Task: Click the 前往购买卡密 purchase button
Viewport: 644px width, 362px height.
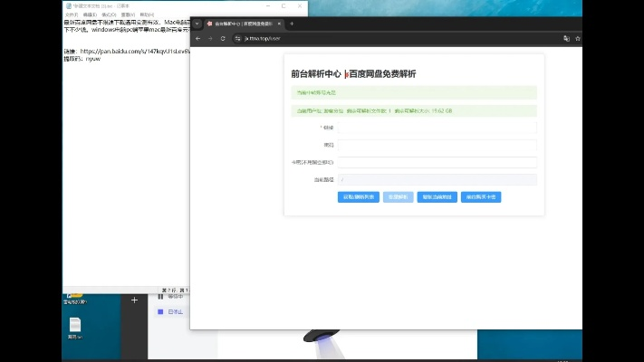Action: (481, 197)
